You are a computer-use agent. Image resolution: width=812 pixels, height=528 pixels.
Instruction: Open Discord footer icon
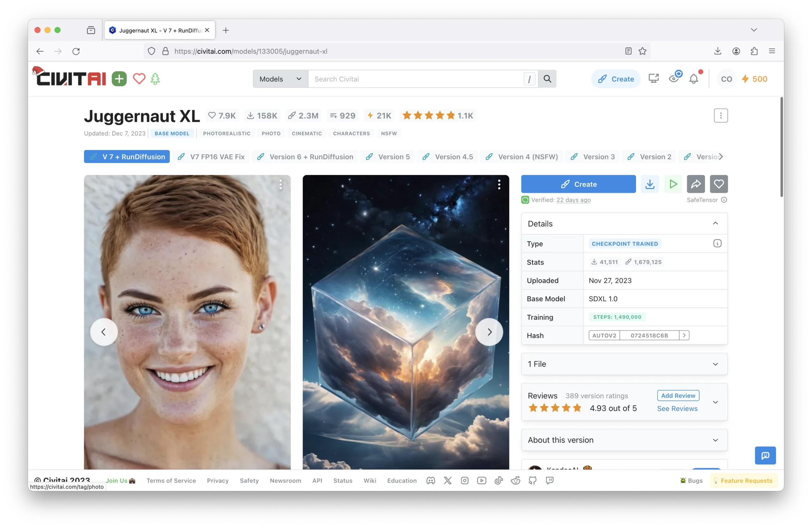(430, 480)
